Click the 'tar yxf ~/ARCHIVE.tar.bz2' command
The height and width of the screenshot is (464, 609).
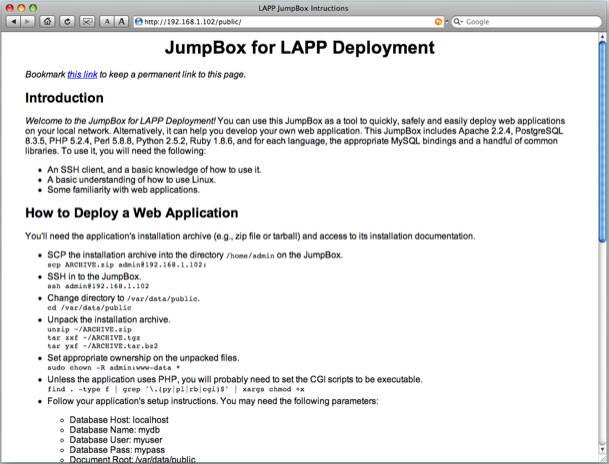103,346
